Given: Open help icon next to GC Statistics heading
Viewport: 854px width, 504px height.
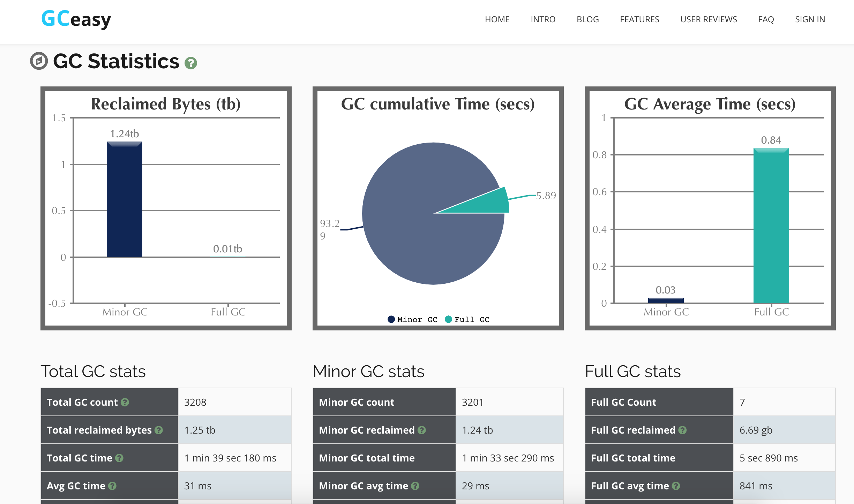Looking at the screenshot, I should 191,63.
